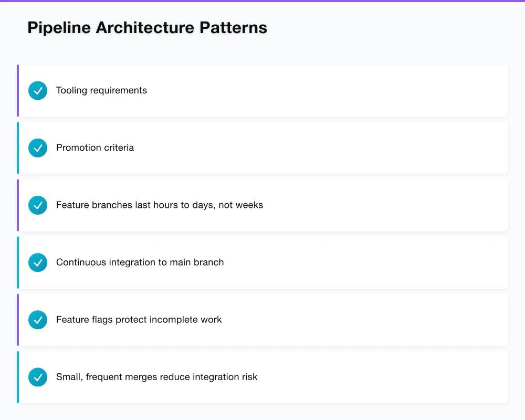Click the checkmark icon beside Tooling requirements
525x420 pixels.
[37, 90]
